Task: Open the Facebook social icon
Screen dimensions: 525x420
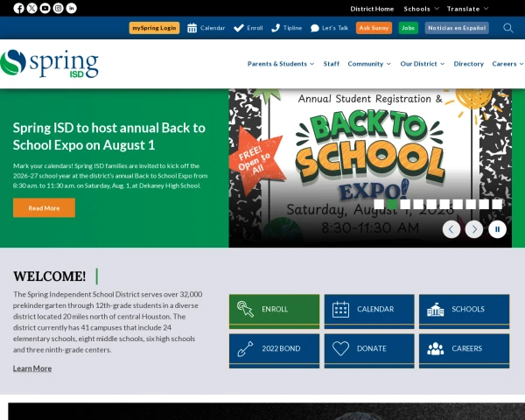Action: pos(18,8)
